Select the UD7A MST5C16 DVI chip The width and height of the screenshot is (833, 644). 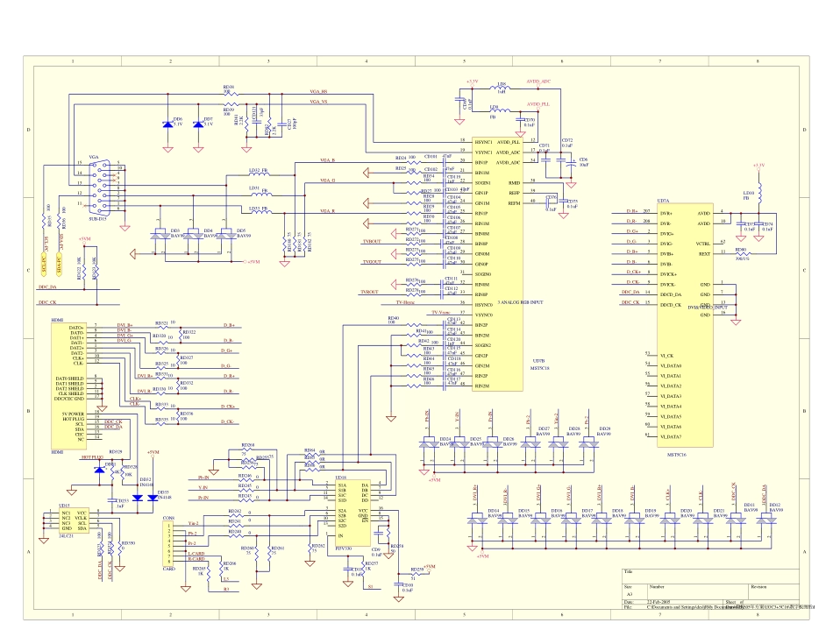pyautogui.click(x=682, y=324)
